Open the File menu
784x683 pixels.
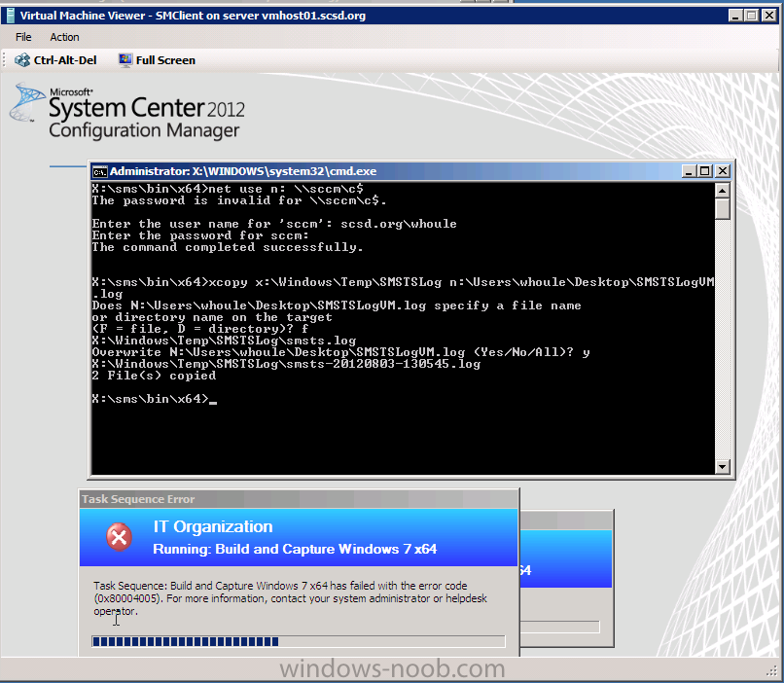(23, 37)
